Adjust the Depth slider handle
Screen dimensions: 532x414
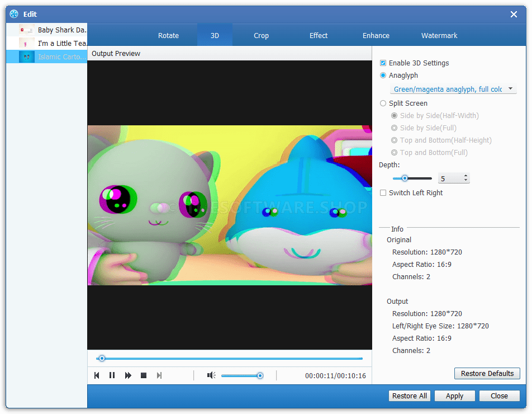(405, 178)
